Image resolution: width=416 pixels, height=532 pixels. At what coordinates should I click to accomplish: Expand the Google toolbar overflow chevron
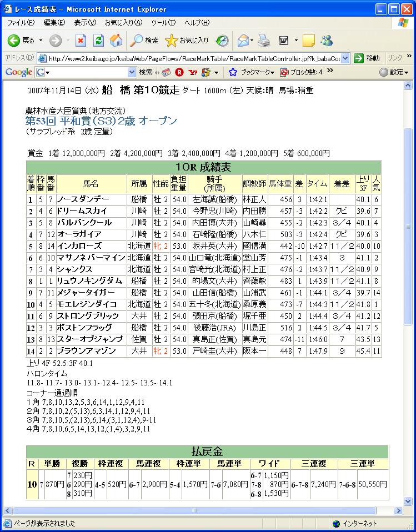(x=330, y=70)
